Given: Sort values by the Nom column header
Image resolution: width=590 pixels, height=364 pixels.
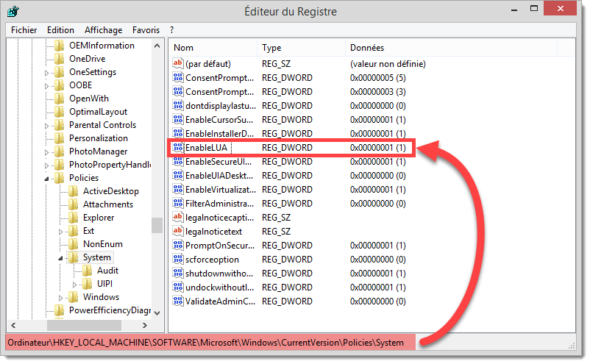Looking at the screenshot, I should pyautogui.click(x=213, y=48).
